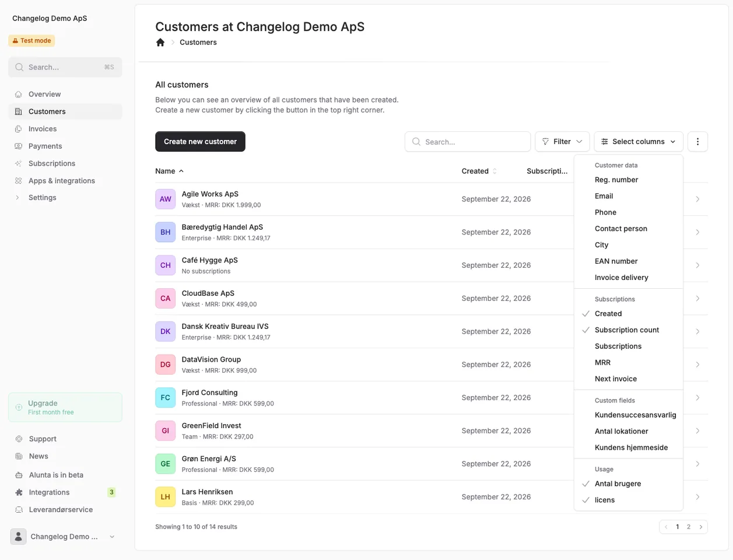Screen dimensions: 733x560
Task: Select the City column option
Action: click(x=628, y=245)
